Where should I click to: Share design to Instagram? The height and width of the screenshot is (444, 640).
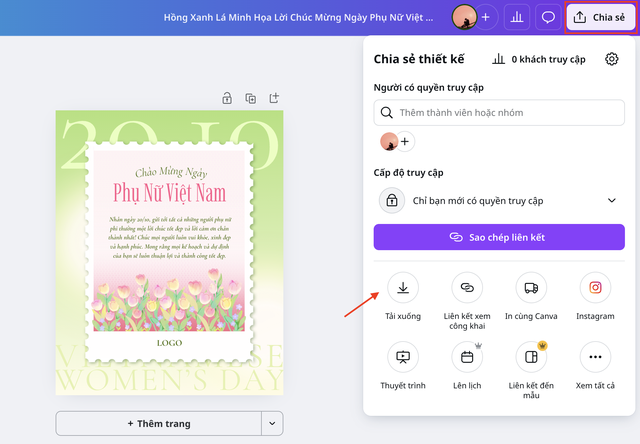tap(595, 288)
